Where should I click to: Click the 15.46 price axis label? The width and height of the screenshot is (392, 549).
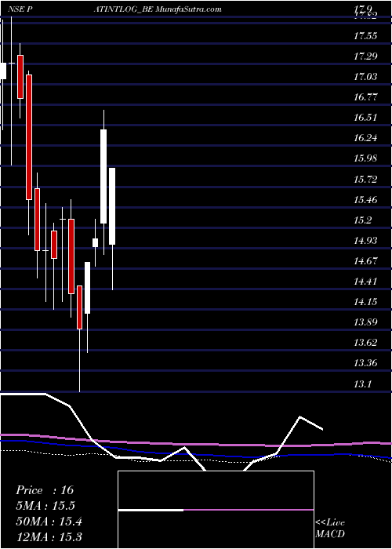pos(365,199)
